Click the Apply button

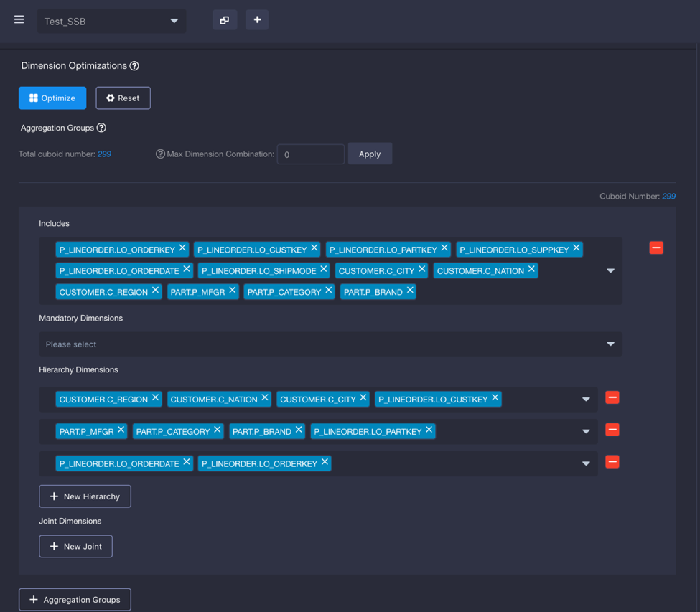pos(370,154)
